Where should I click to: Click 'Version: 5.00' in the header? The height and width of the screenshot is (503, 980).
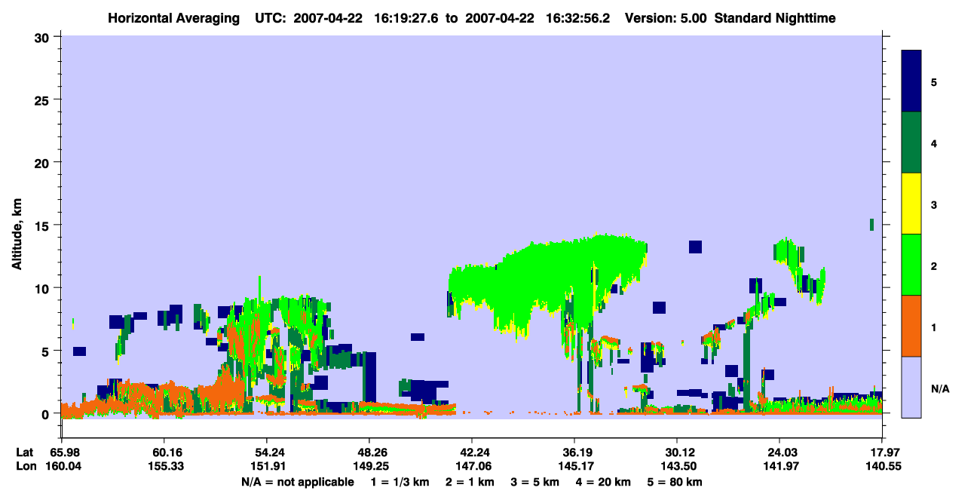[x=666, y=17]
